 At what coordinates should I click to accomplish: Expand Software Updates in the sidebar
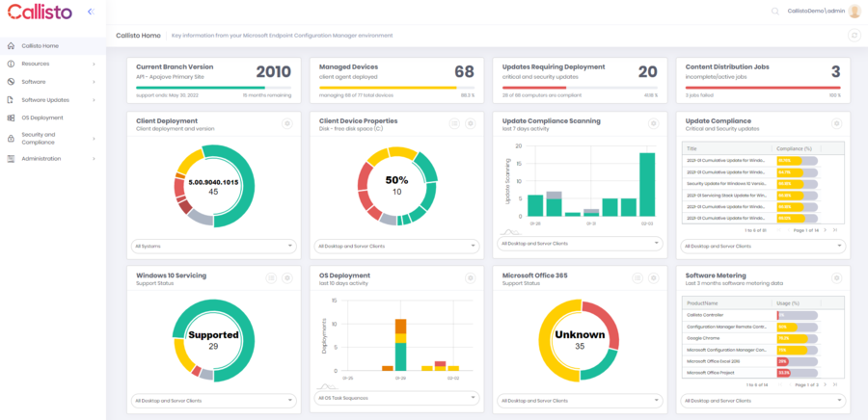[x=52, y=99]
